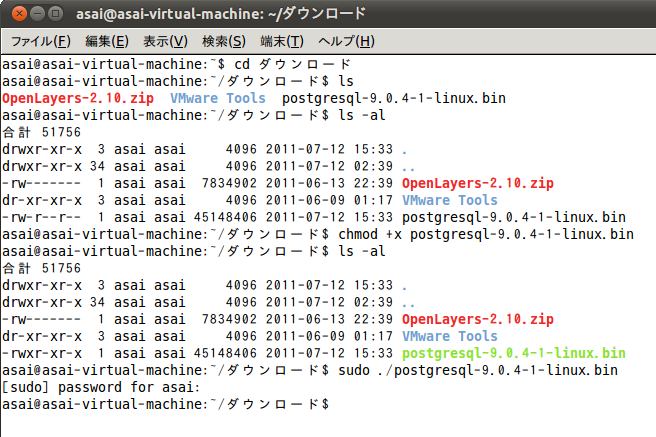Open the 表示(V) menu

click(x=165, y=41)
